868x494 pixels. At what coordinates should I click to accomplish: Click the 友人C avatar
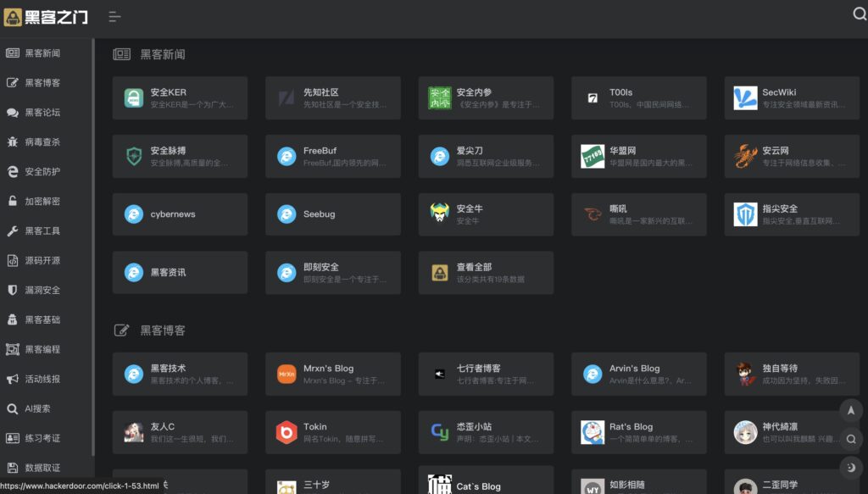click(x=134, y=433)
